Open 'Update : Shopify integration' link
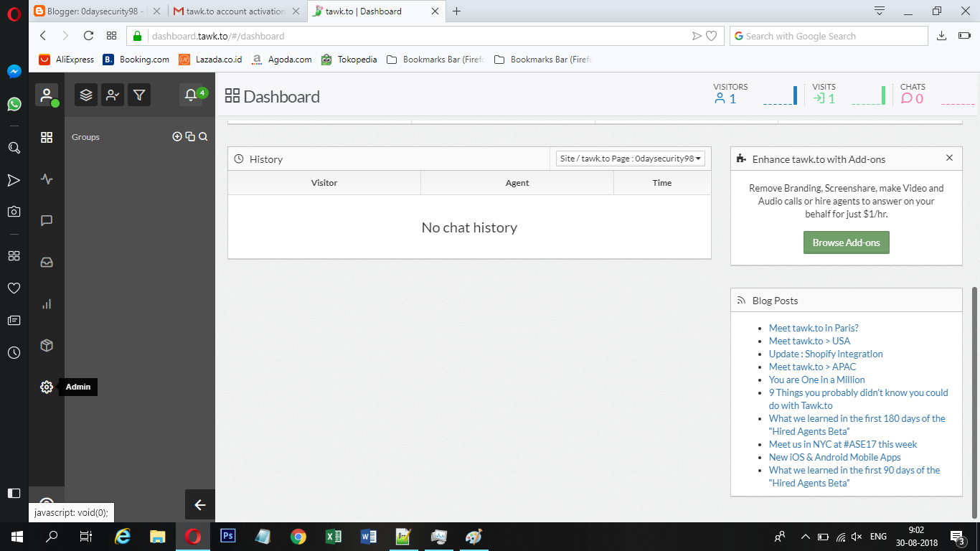This screenshot has width=980, height=551. [x=826, y=354]
